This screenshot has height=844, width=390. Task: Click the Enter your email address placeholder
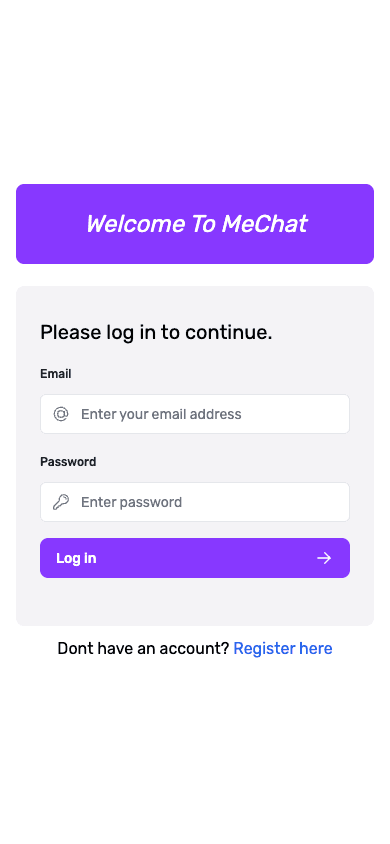coord(161,414)
